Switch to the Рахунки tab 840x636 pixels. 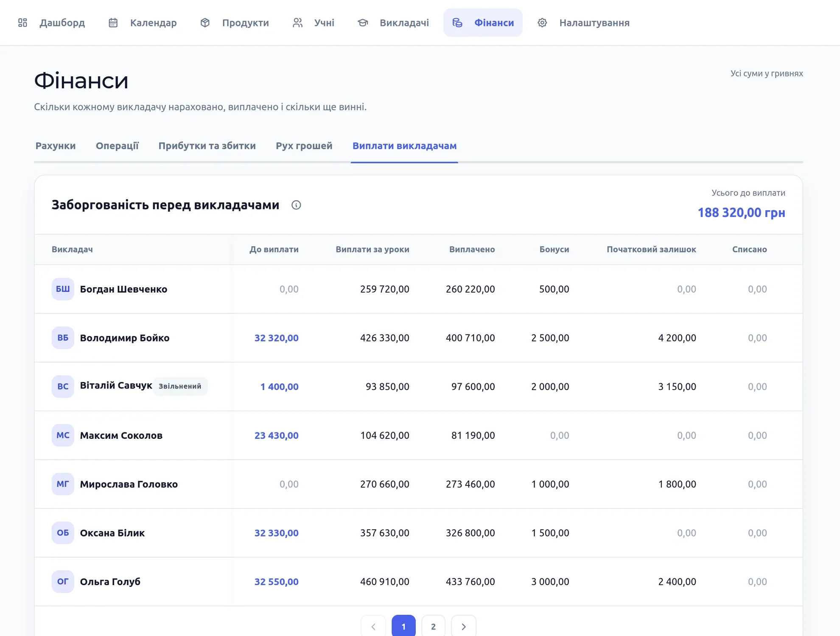[x=56, y=146]
